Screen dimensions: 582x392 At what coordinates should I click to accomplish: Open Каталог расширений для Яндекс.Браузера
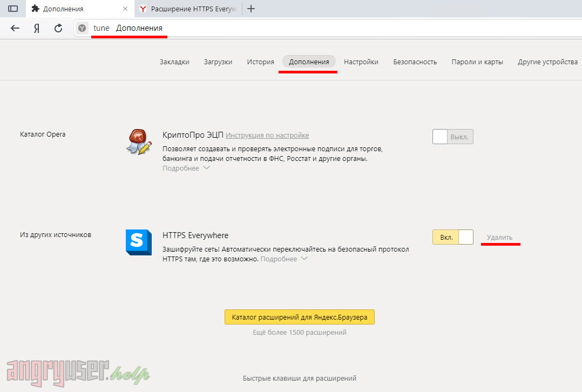point(300,317)
